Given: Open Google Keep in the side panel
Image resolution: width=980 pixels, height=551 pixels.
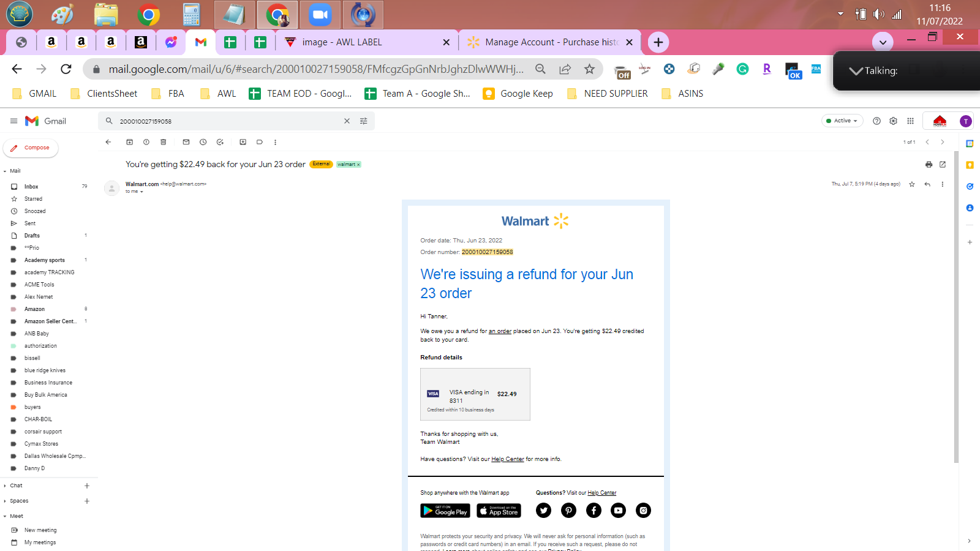Looking at the screenshot, I should [x=970, y=165].
